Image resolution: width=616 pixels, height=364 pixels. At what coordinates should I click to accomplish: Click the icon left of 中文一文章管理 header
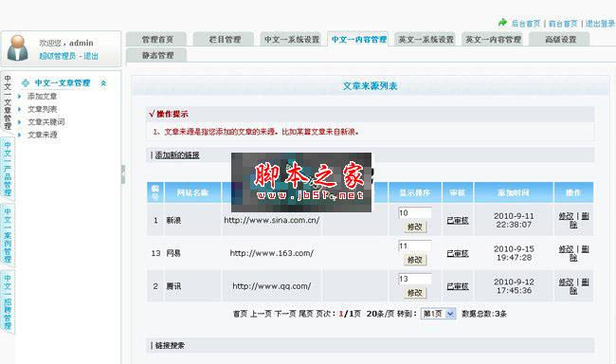click(x=26, y=82)
